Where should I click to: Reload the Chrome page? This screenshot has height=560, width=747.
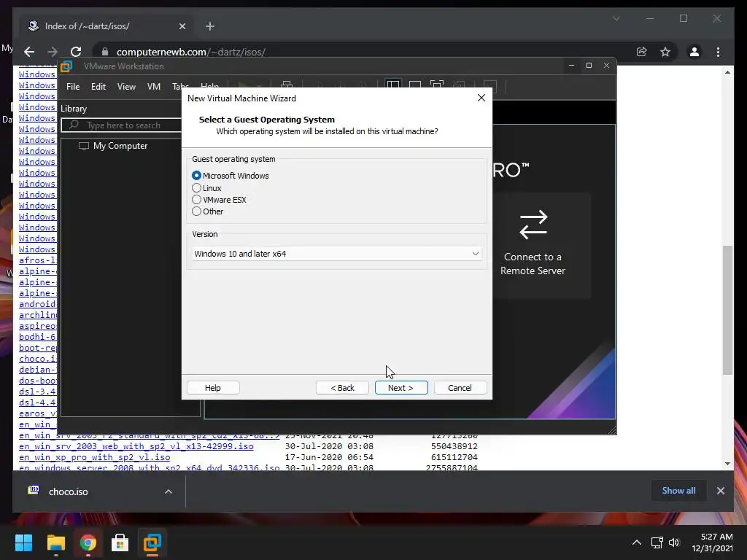76,52
